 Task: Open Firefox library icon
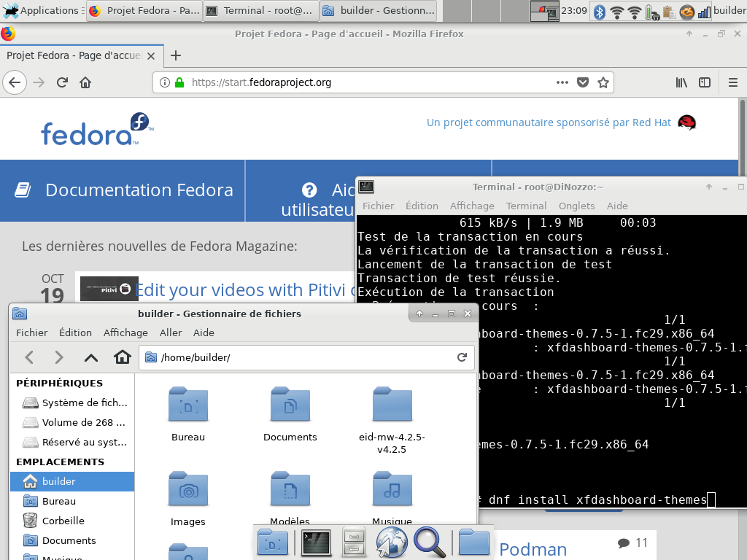click(x=681, y=82)
